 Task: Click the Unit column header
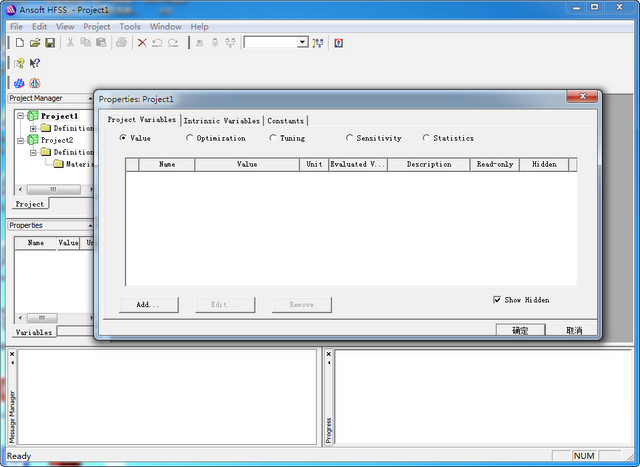(x=314, y=164)
